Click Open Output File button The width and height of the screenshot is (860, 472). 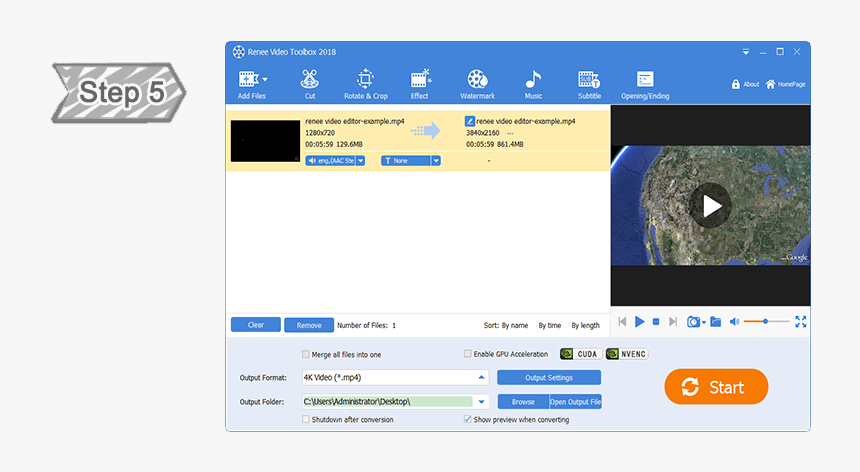[575, 402]
